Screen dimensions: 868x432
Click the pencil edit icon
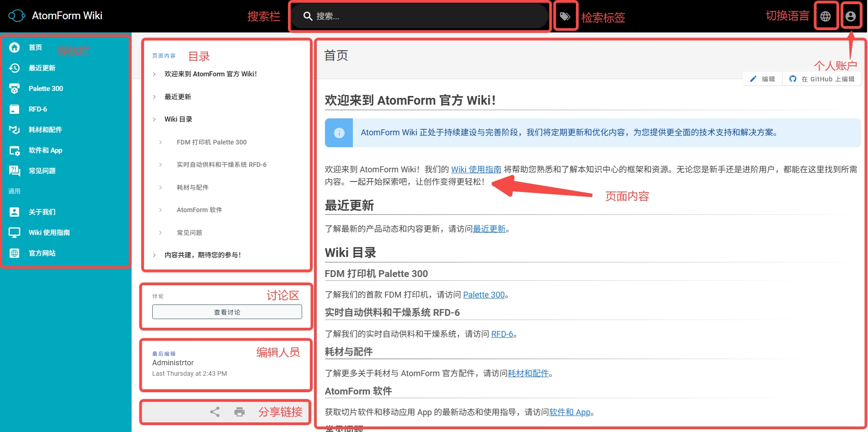coord(753,79)
